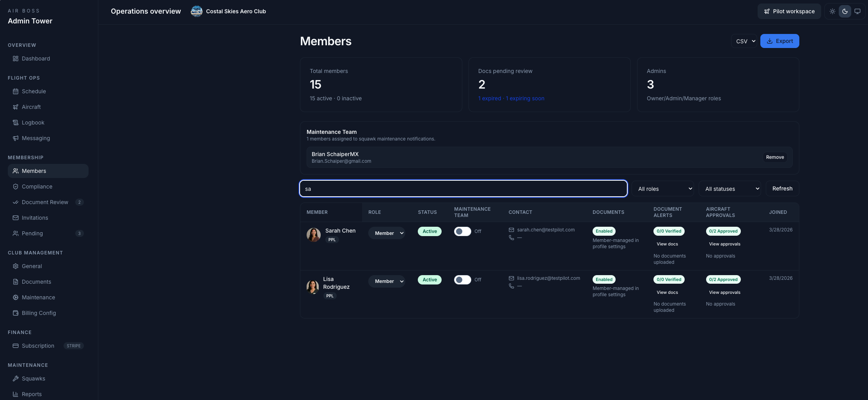868x400 pixels.
Task: Enable maintenance team for Sarah Chen
Action: coord(462,231)
